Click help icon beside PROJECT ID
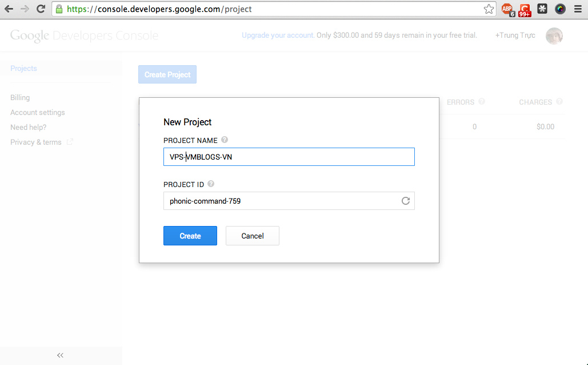The image size is (588, 365). [211, 184]
